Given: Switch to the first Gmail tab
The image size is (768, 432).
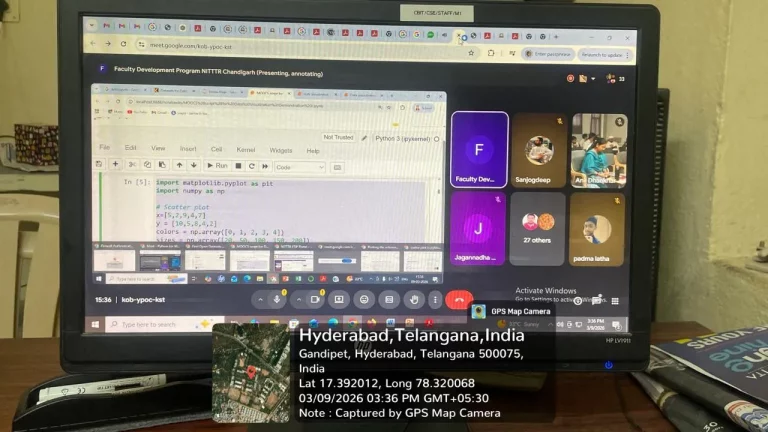Looking at the screenshot, I should (x=106, y=25).
